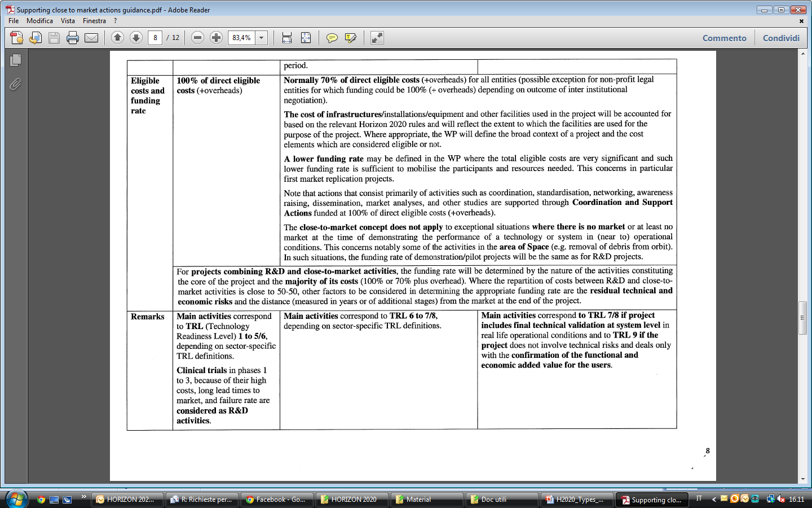Screen dimensions: 812x508
Task: Switch to H2020_Types_... taskbar button
Action: [x=577, y=500]
